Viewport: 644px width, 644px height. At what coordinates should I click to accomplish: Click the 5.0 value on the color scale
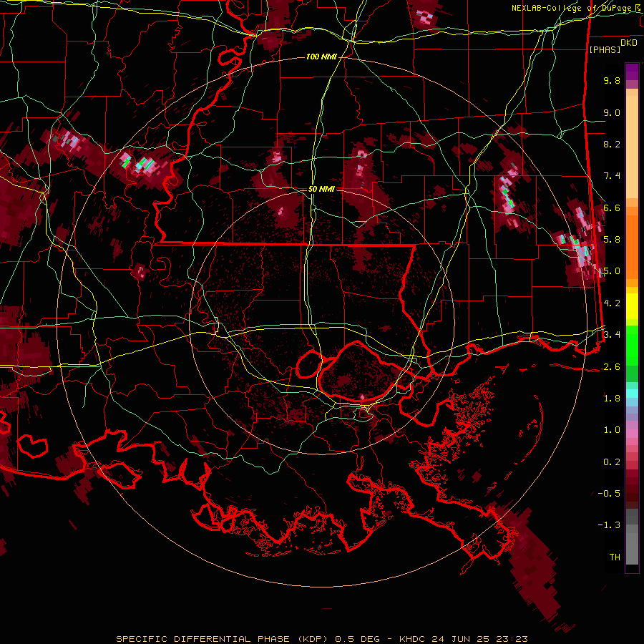point(612,271)
